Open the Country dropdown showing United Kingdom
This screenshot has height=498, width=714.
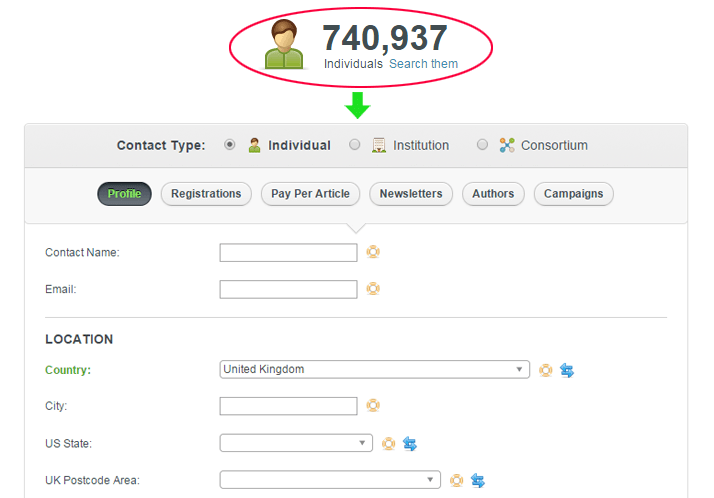click(x=374, y=370)
